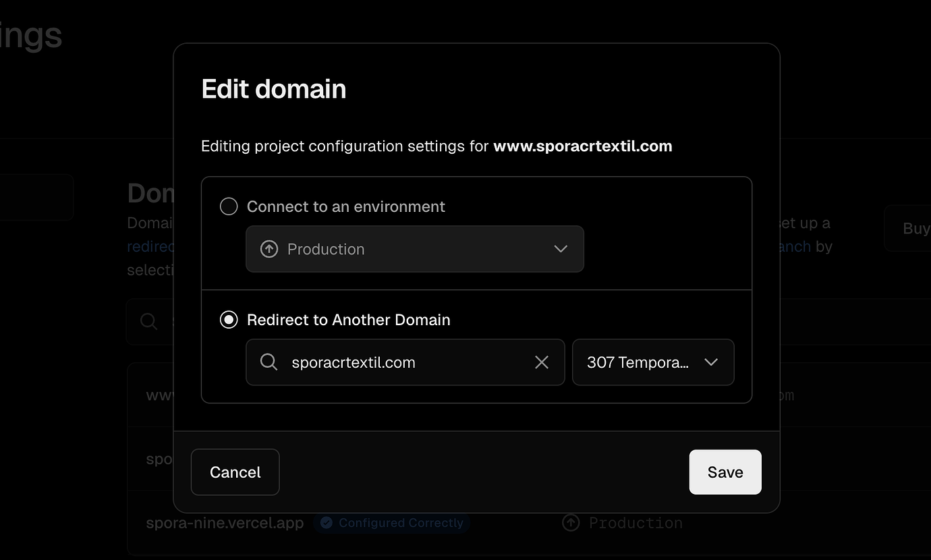Cancel editing the domain
The image size is (931, 560).
point(235,472)
